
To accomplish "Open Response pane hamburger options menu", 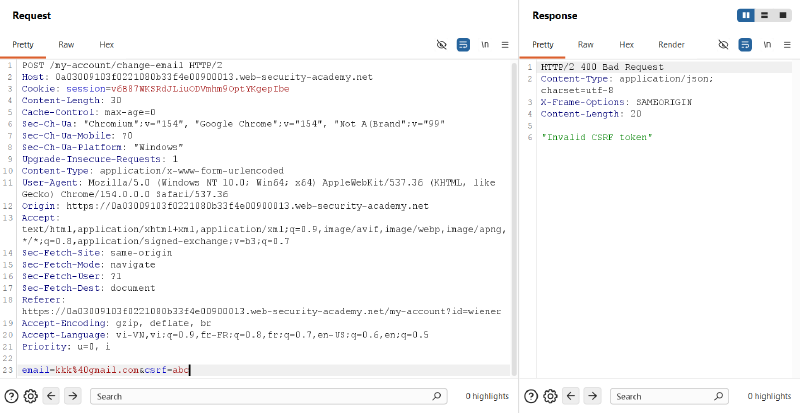I will (787, 45).
